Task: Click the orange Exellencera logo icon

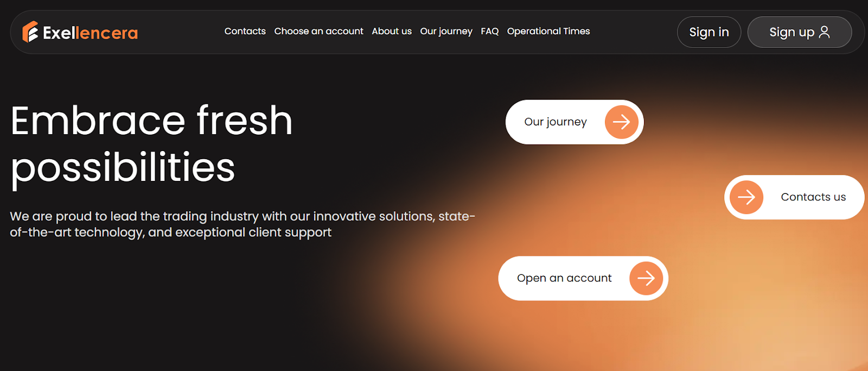Action: pos(30,32)
